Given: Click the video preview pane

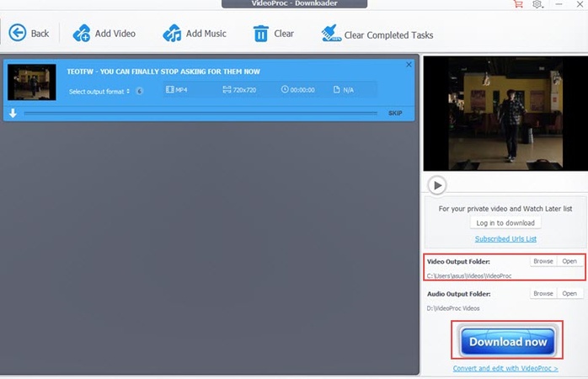Looking at the screenshot, I should (505, 114).
